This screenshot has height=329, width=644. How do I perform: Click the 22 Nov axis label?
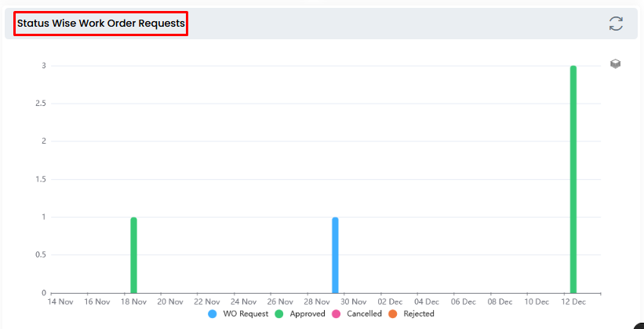[206, 302]
